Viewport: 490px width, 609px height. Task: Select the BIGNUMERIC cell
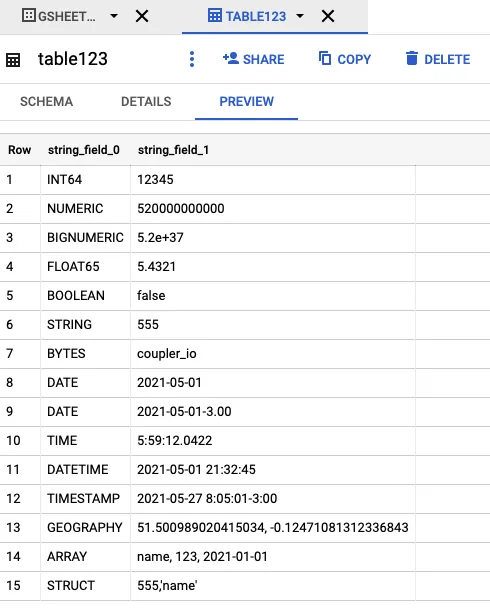[x=85, y=238]
